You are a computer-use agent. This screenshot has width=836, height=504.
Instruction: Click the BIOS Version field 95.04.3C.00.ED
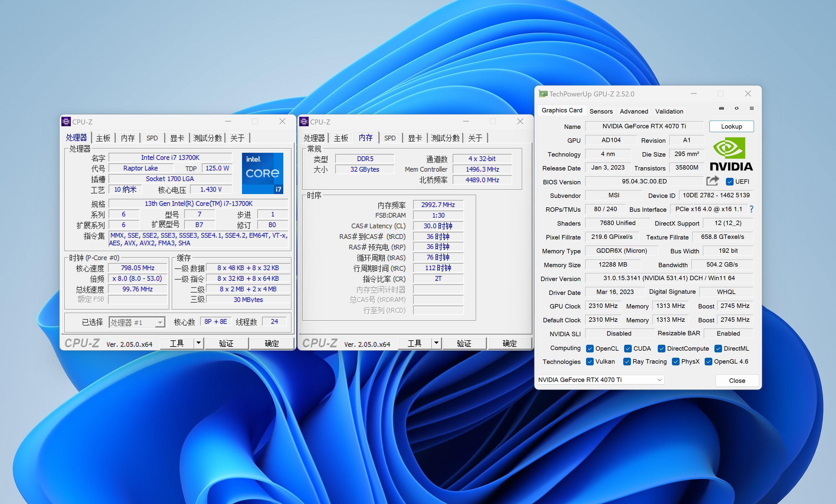(644, 181)
